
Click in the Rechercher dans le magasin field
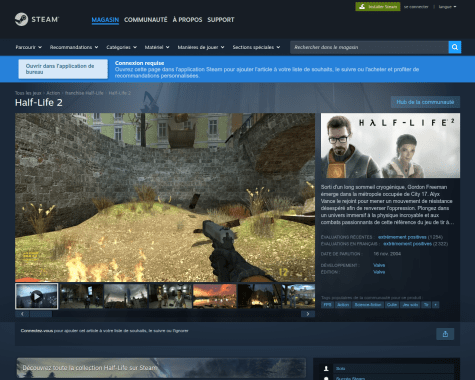[x=369, y=47]
